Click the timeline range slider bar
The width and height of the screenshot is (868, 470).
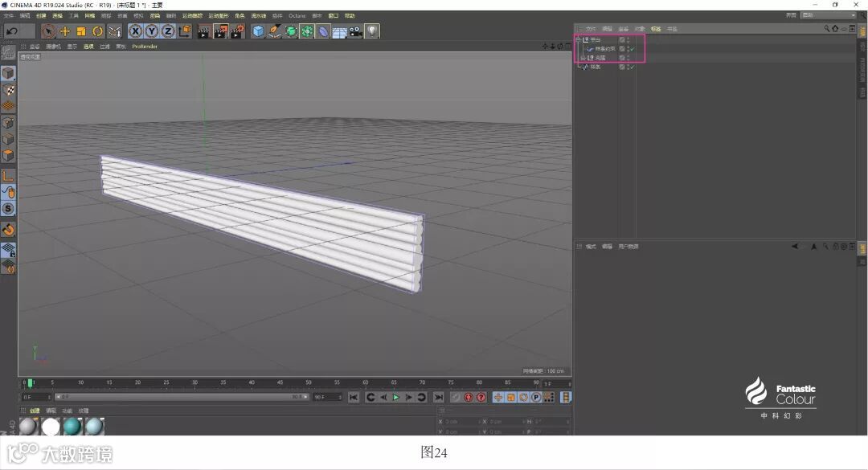pyautogui.click(x=181, y=397)
